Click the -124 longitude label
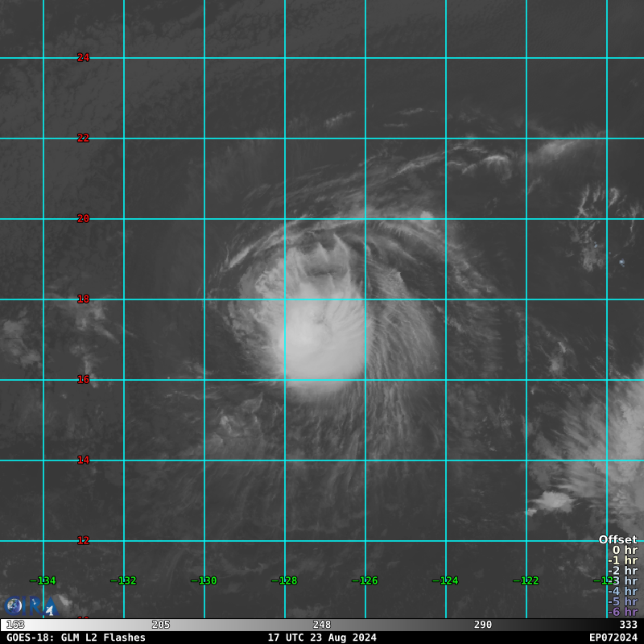Screen dimensions: 644x644 446,580
